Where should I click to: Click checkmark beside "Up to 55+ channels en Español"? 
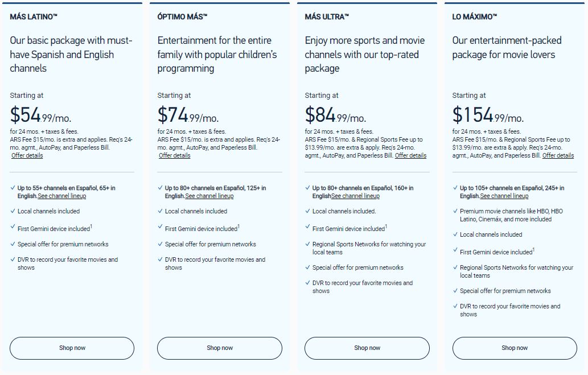point(13,188)
